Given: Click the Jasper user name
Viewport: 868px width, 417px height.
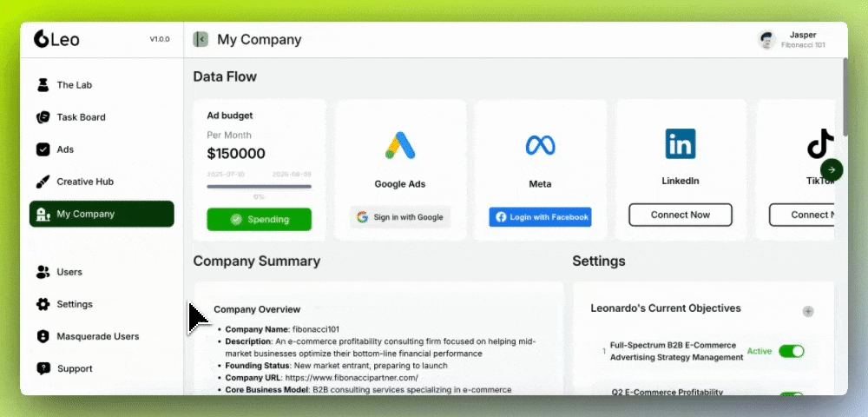Looking at the screenshot, I should pyautogui.click(x=803, y=35).
